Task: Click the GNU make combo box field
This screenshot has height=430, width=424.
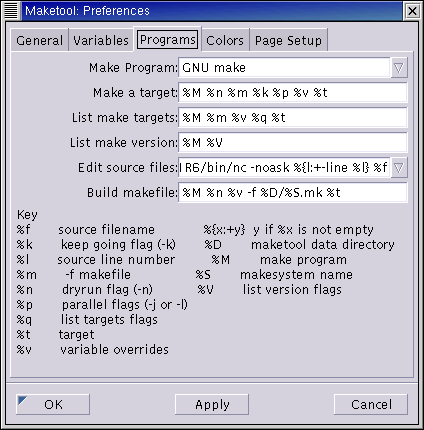Action: pos(284,68)
